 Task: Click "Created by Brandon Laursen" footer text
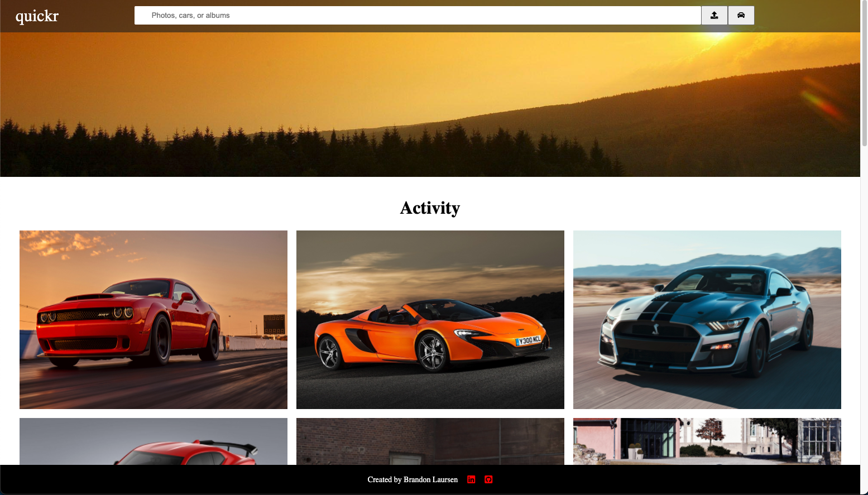coord(413,479)
